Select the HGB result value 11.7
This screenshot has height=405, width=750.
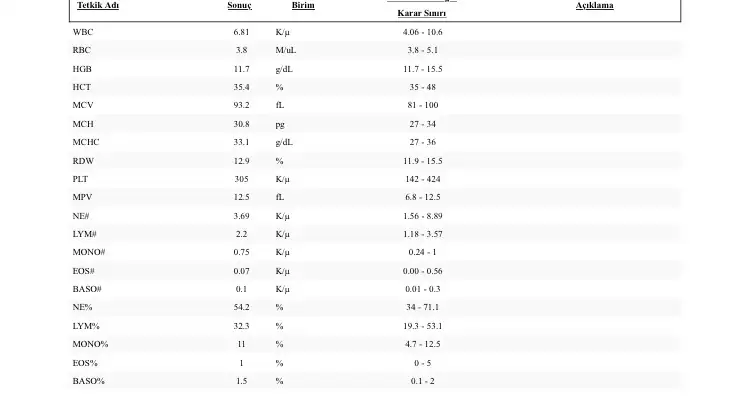coord(241,69)
